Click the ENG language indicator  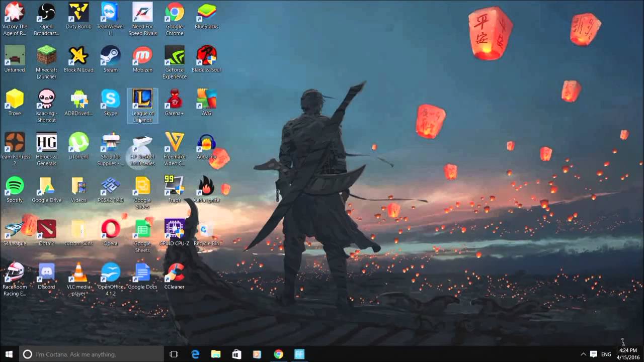click(606, 354)
